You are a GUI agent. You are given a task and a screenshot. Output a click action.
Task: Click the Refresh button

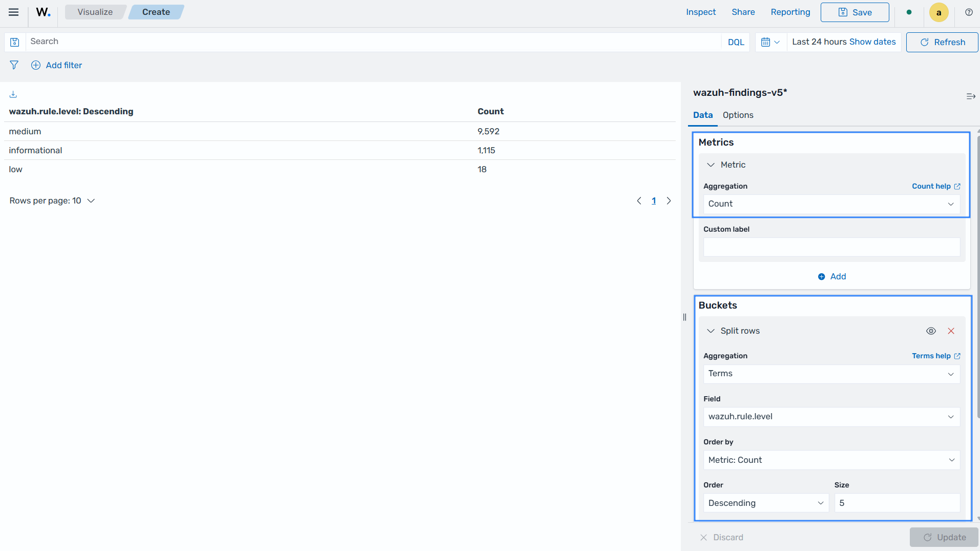click(x=942, y=42)
